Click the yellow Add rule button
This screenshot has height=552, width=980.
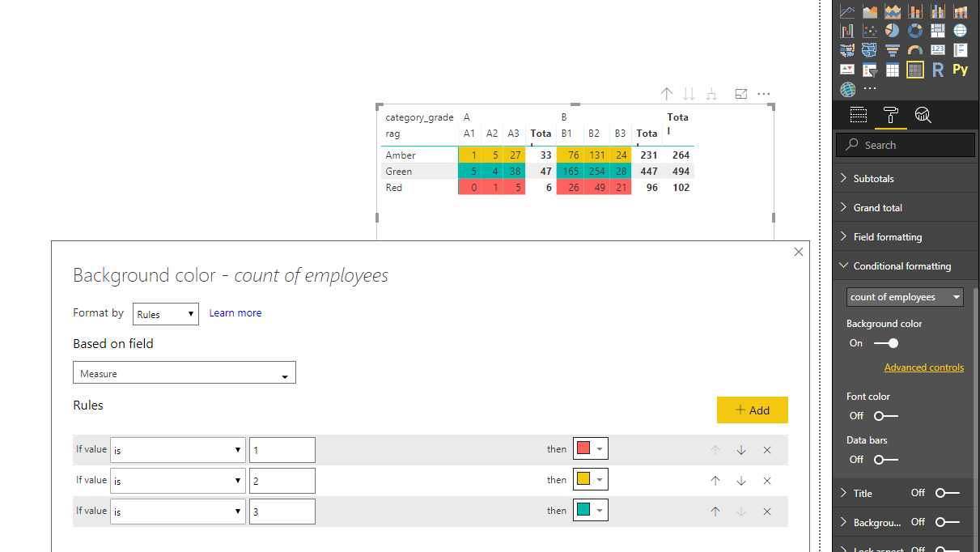pyautogui.click(x=753, y=410)
